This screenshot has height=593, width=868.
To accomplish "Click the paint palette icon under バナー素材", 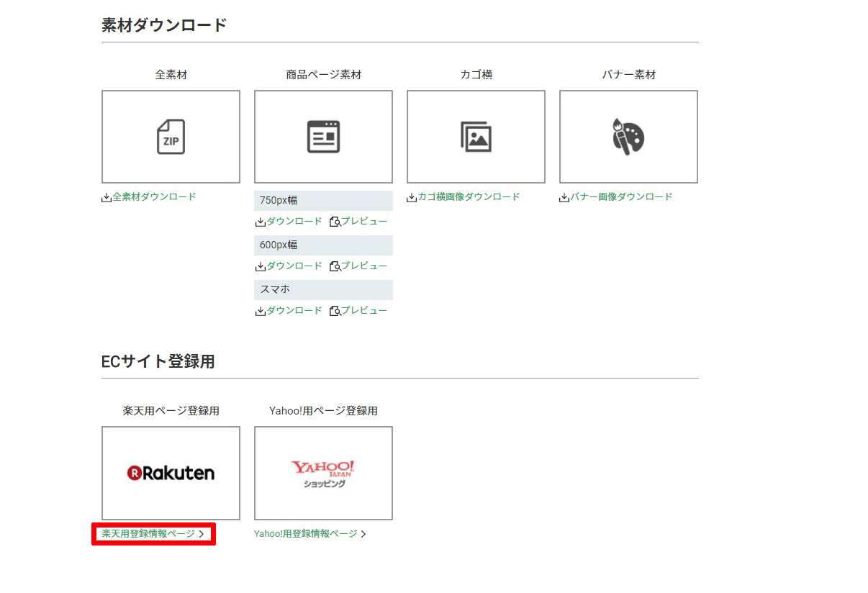I will point(628,137).
